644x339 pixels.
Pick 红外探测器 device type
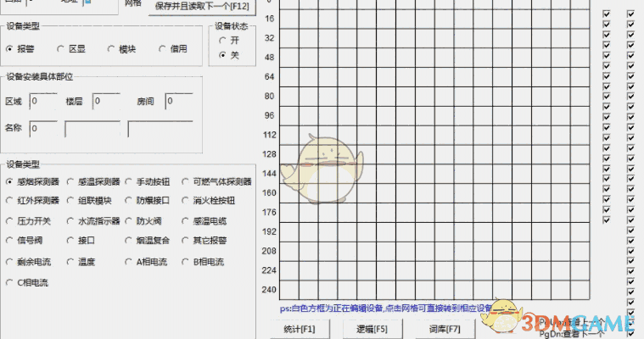click(x=33, y=200)
